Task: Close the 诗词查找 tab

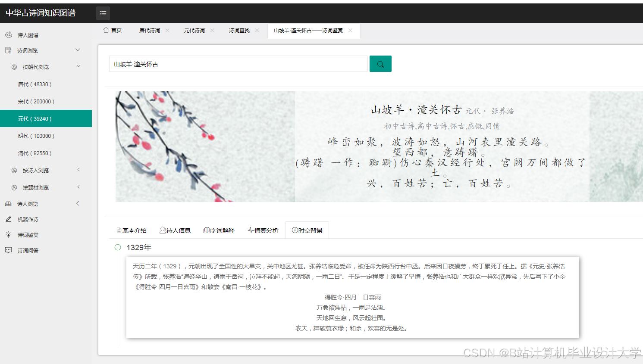Action: [x=257, y=30]
